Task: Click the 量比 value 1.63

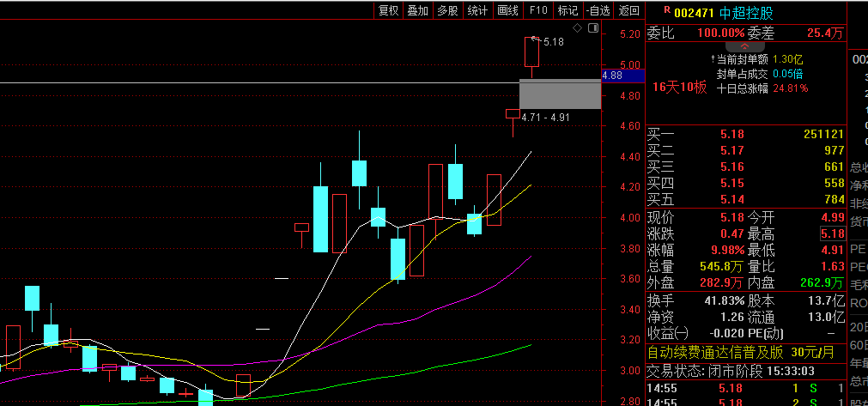Action: point(833,267)
